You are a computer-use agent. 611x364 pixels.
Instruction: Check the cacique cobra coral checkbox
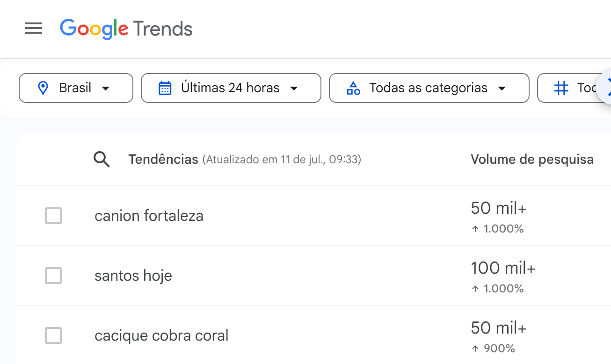tap(53, 335)
